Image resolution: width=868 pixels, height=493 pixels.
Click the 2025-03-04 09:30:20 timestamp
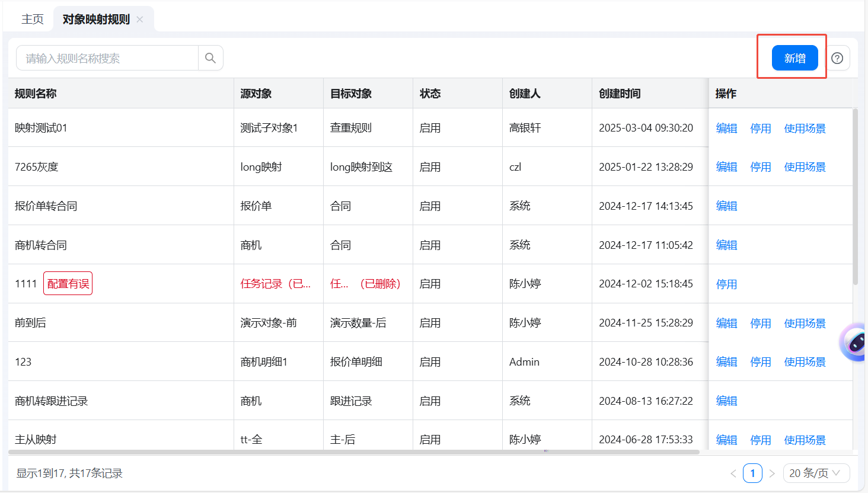tap(646, 128)
